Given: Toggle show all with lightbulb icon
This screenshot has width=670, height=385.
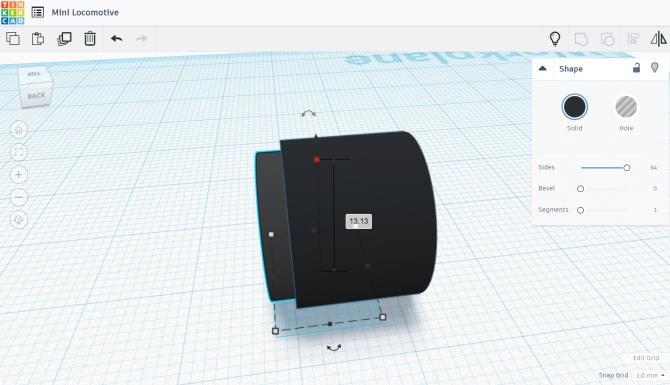Looking at the screenshot, I should tap(555, 39).
